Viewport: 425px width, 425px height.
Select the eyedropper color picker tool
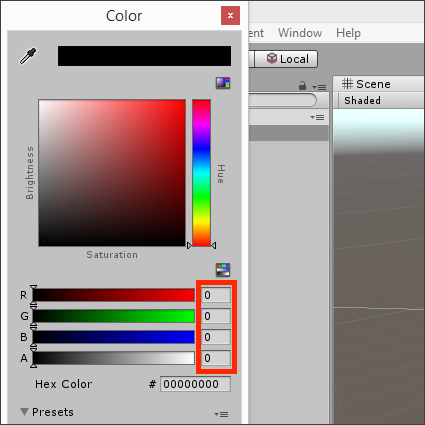pyautogui.click(x=28, y=56)
